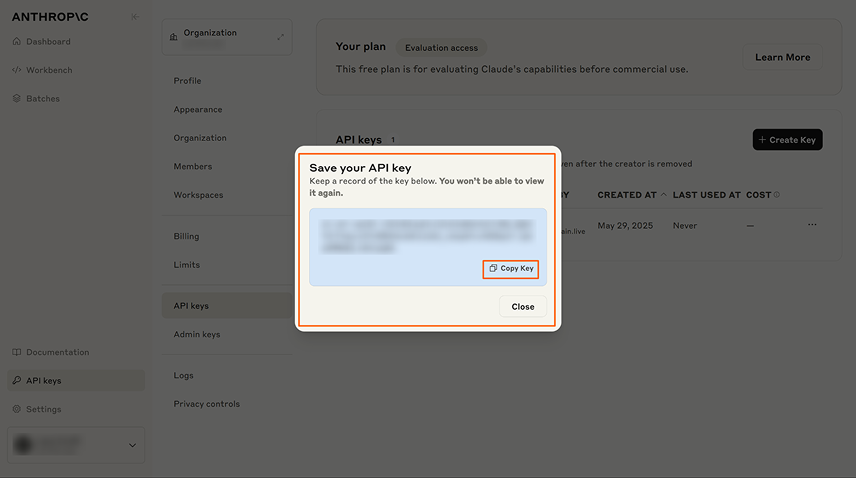Screen dimensions: 856x478
Task: Select API keys in settings menu
Action: coord(227,306)
